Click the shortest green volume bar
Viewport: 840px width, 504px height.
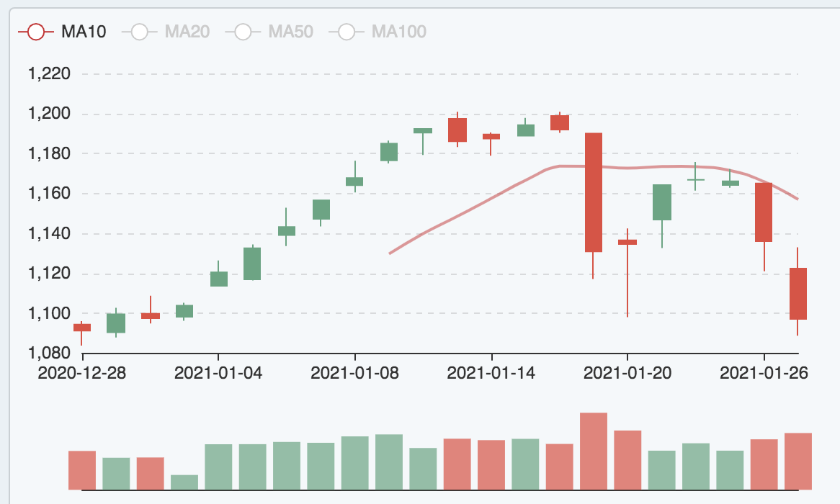(184, 482)
